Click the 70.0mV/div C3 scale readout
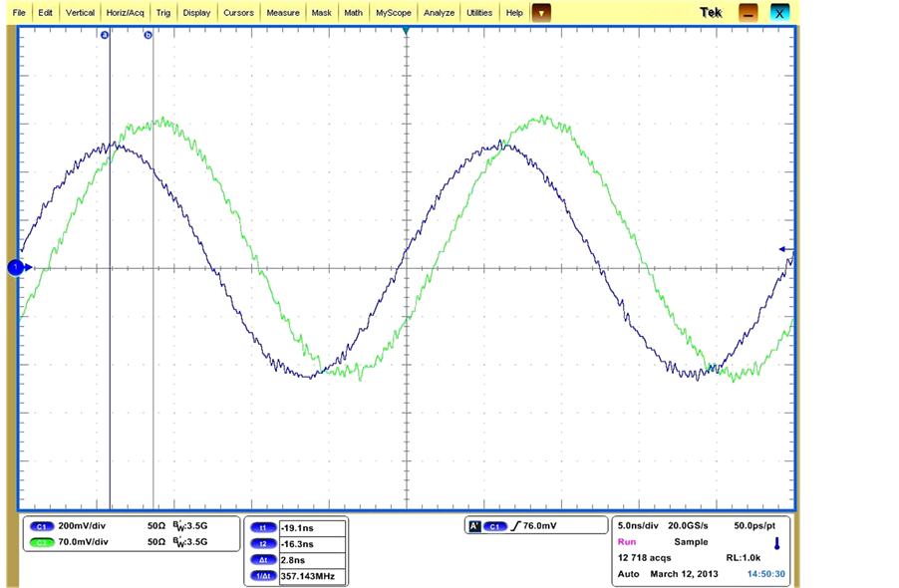Viewport: 899px width, 588px height. (x=83, y=541)
